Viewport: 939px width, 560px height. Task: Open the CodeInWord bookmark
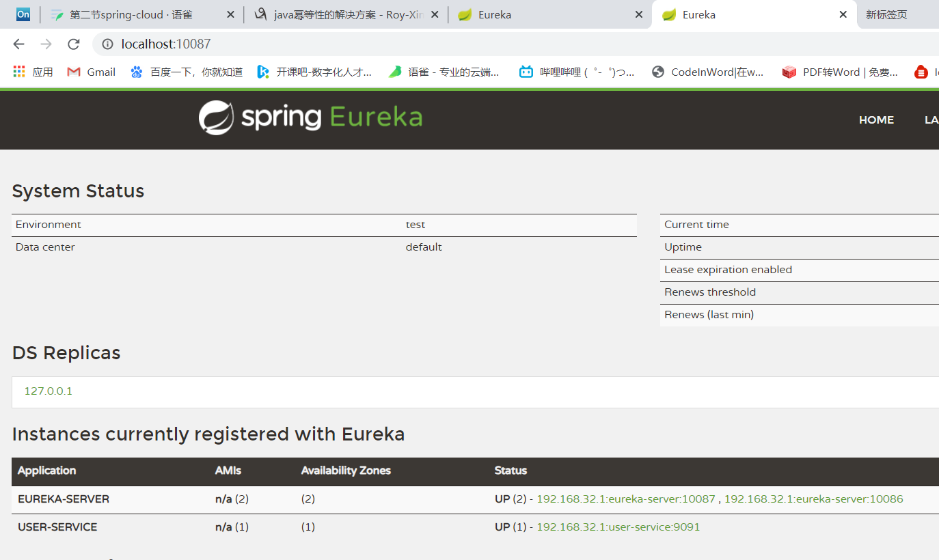(x=707, y=72)
